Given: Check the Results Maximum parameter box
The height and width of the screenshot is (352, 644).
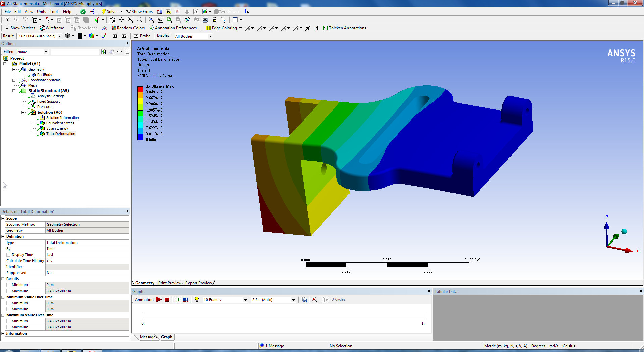Looking at the screenshot, I should (8, 291).
